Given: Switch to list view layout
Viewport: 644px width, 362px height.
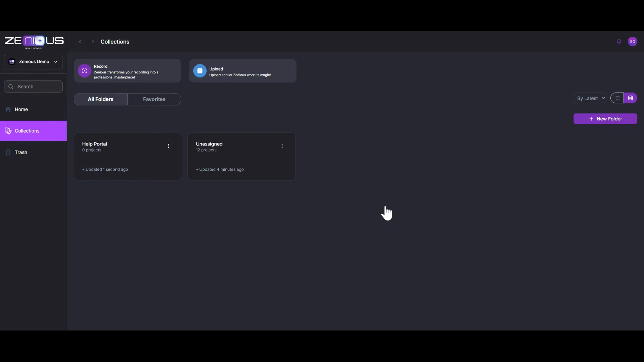Looking at the screenshot, I should (617, 98).
